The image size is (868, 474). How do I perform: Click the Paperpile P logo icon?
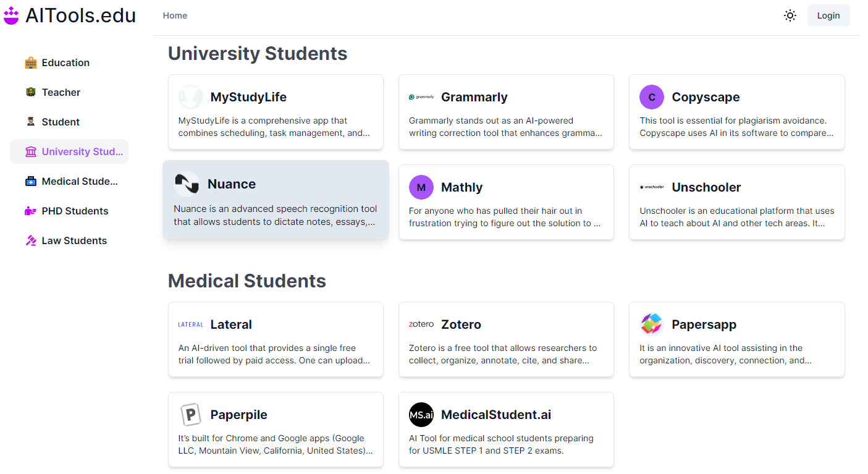pyautogui.click(x=191, y=415)
